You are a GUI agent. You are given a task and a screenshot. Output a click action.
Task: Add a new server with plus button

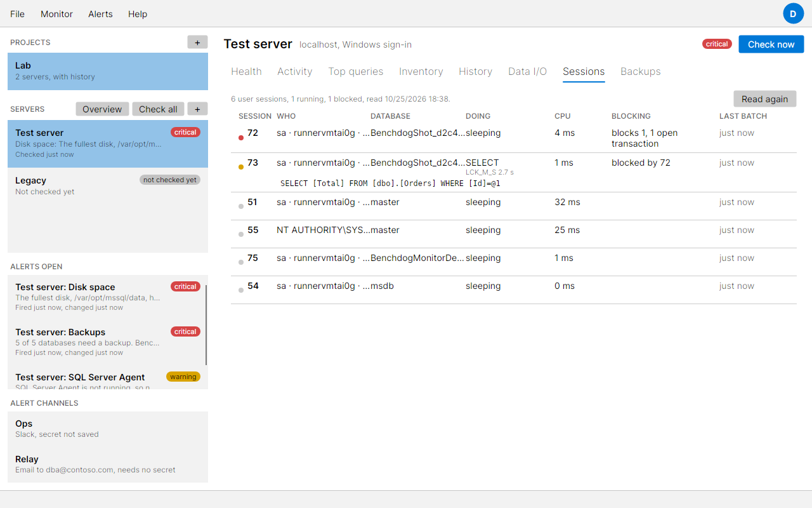(x=197, y=109)
